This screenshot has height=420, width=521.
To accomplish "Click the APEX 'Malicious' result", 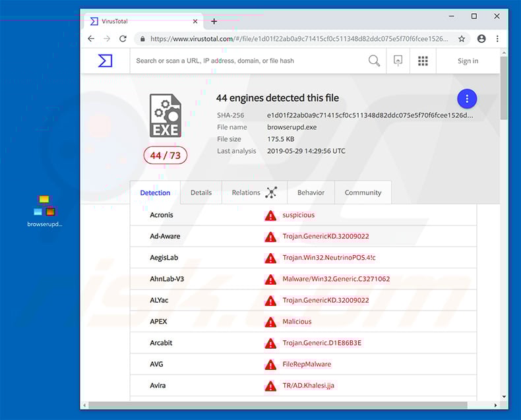I will (297, 321).
